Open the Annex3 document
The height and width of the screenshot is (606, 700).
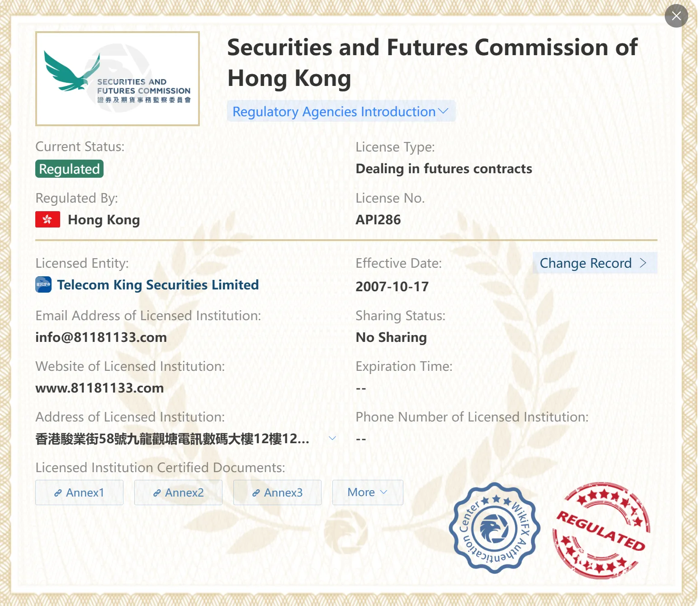277,492
